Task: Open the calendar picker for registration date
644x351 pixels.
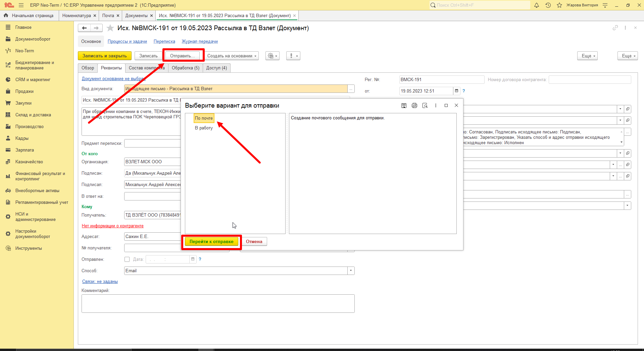Action: 456,91
